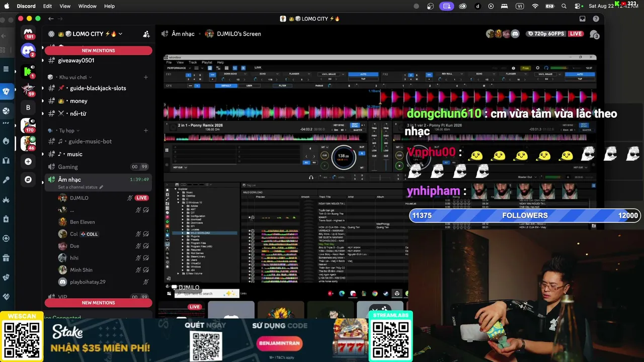This screenshot has width=644, height=362.
Task: Toggle SLIP mode on deck 1
Action: (362, 147)
